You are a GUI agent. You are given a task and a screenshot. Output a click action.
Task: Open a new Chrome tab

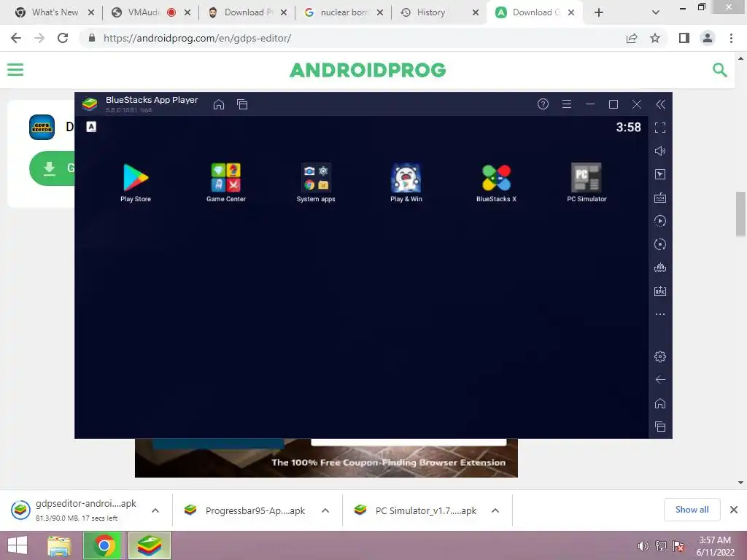pos(599,12)
